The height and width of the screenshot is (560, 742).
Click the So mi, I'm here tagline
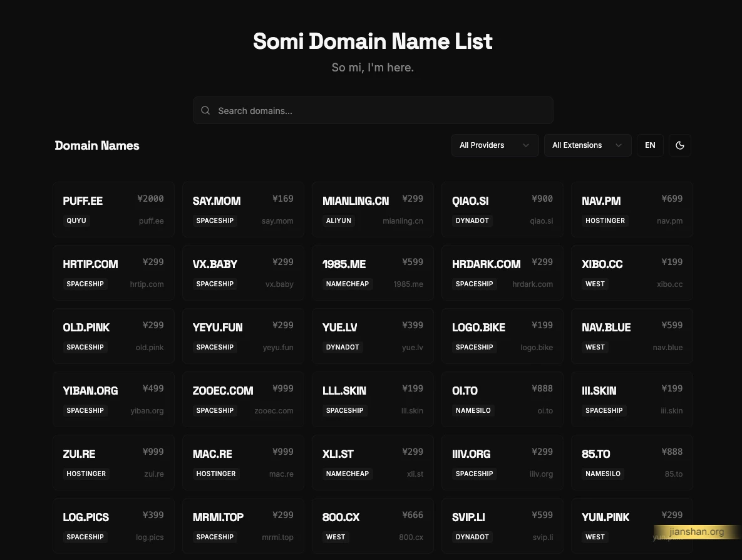[x=373, y=68]
